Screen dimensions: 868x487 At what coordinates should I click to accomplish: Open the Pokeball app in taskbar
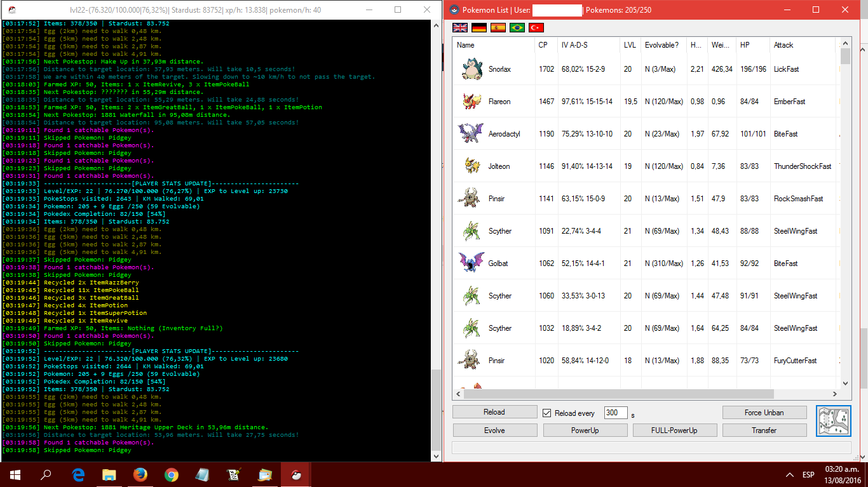coord(296,474)
